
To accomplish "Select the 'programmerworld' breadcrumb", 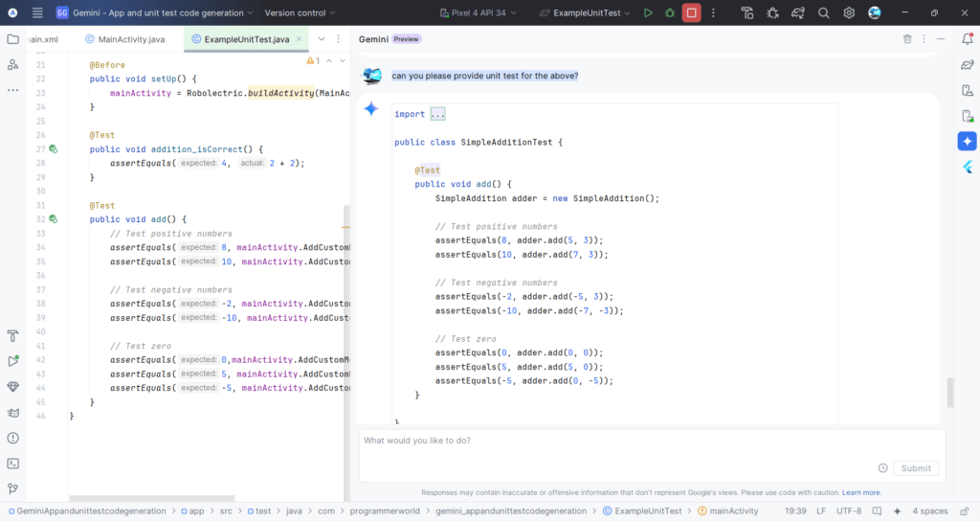I will (x=385, y=511).
